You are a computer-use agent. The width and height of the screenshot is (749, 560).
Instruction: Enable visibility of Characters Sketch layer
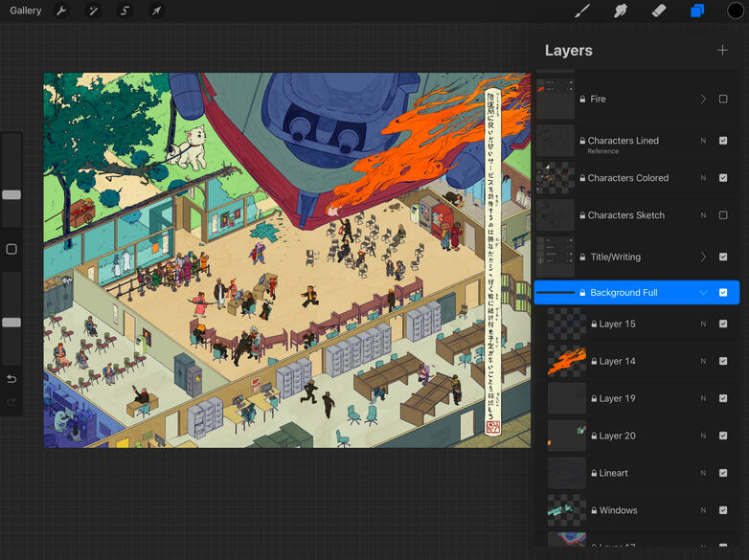click(723, 215)
